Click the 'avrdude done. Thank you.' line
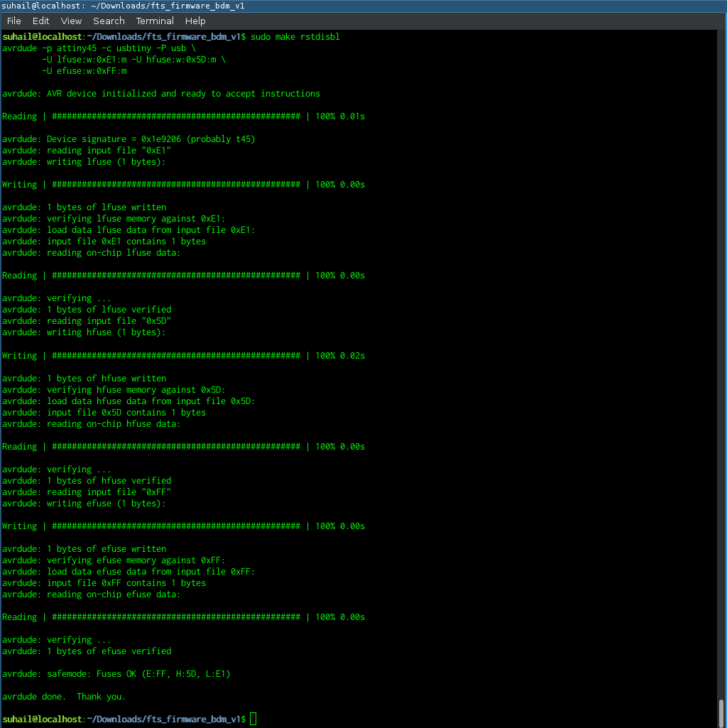This screenshot has width=727, height=728. point(64,697)
